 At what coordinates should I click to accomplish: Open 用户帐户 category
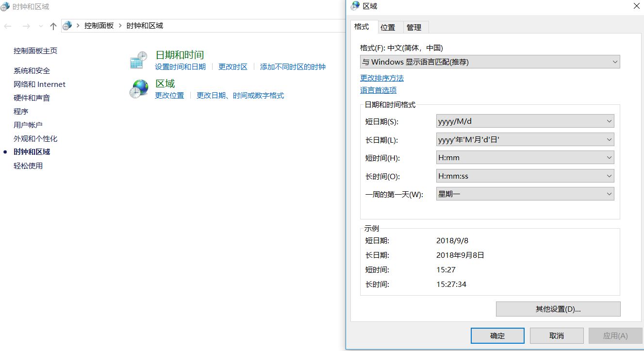point(28,125)
